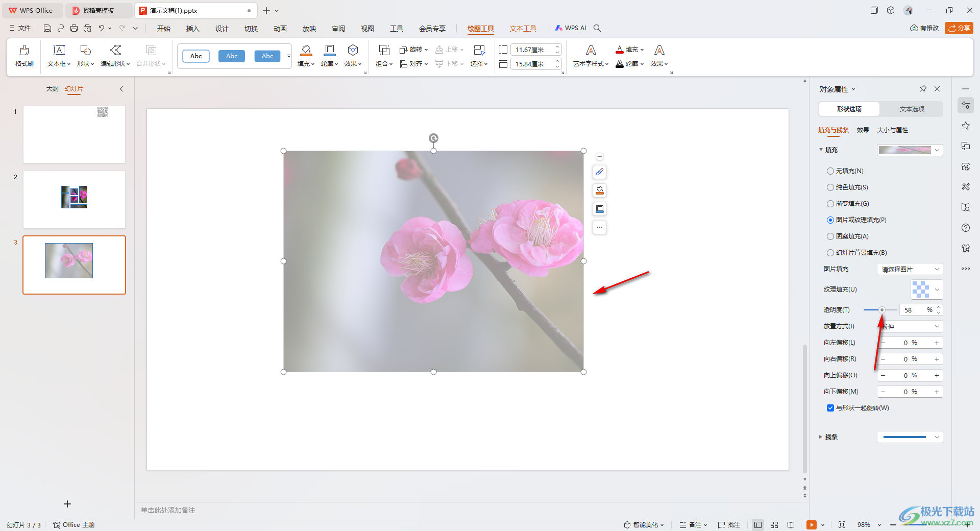This screenshot has width=980, height=531.
Task: Open the Shapes (形状) tool
Action: pyautogui.click(x=85, y=50)
